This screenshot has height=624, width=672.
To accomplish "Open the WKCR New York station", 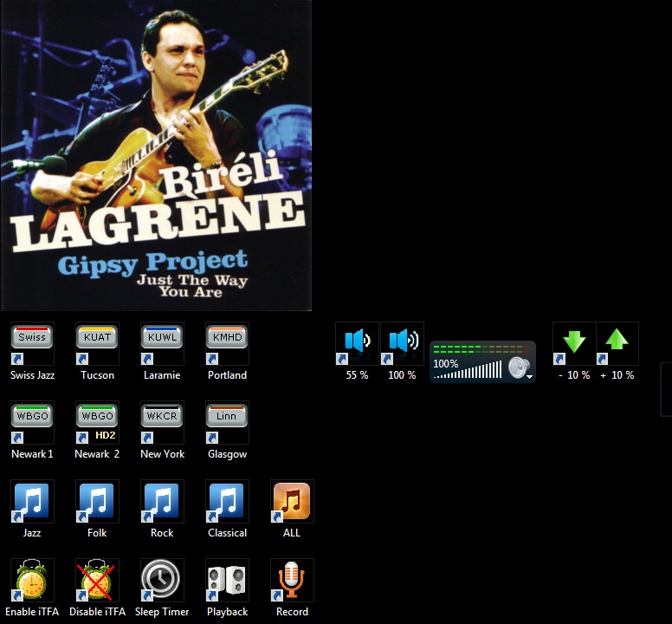I will tap(163, 422).
